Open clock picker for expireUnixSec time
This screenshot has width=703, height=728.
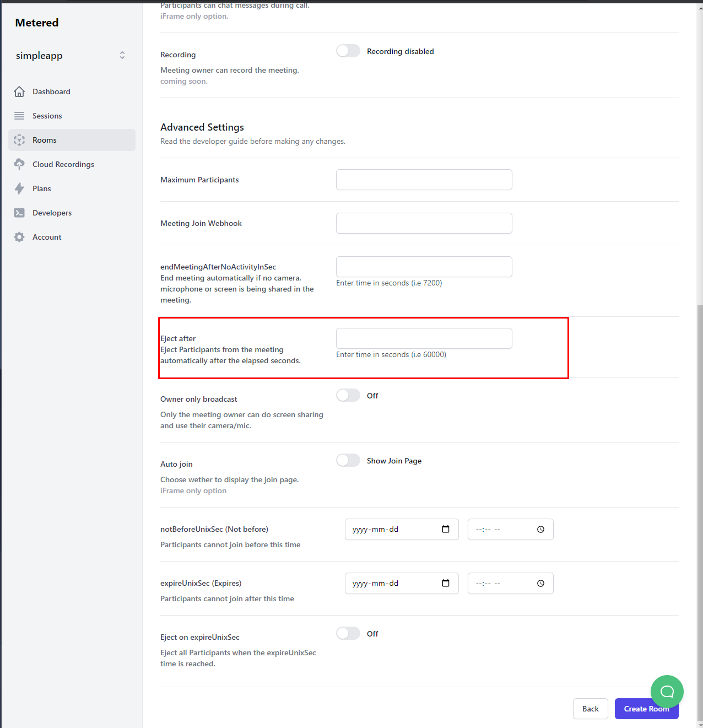click(x=541, y=583)
